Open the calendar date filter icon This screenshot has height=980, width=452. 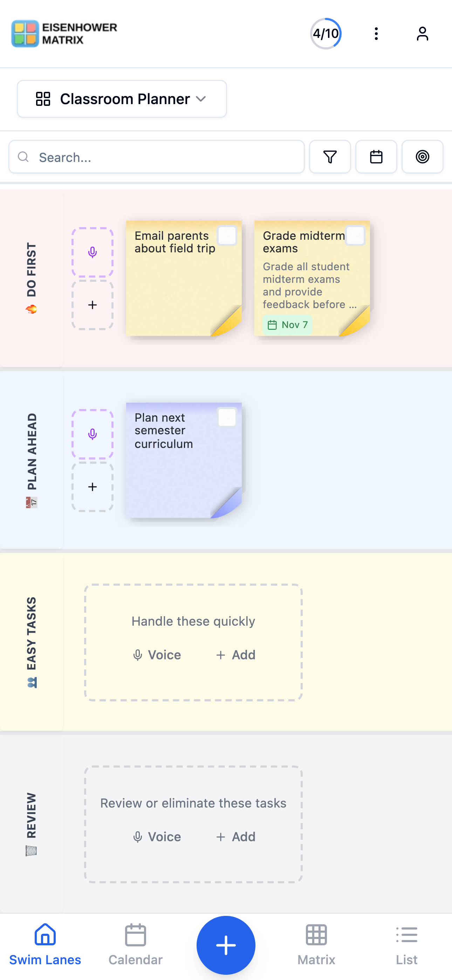(376, 157)
